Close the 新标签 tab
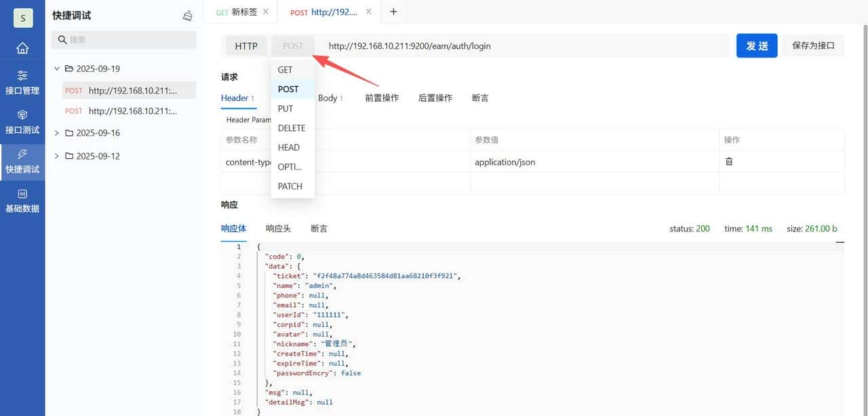Screen dimensions: 868x416 point(265,12)
